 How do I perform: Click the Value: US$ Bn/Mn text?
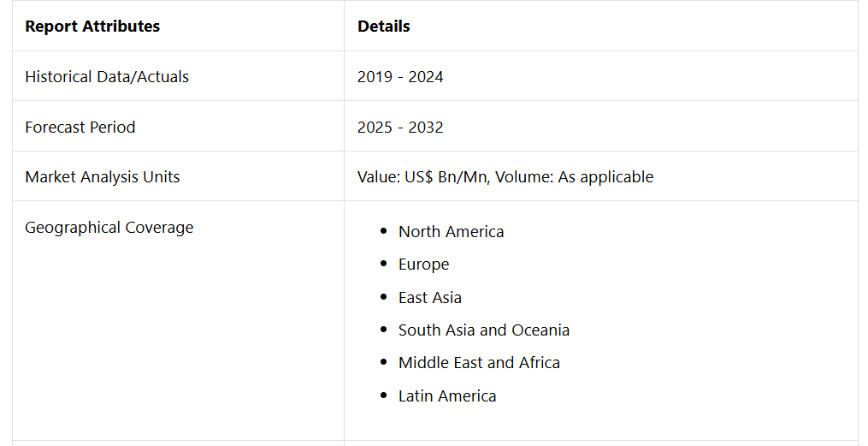(422, 177)
